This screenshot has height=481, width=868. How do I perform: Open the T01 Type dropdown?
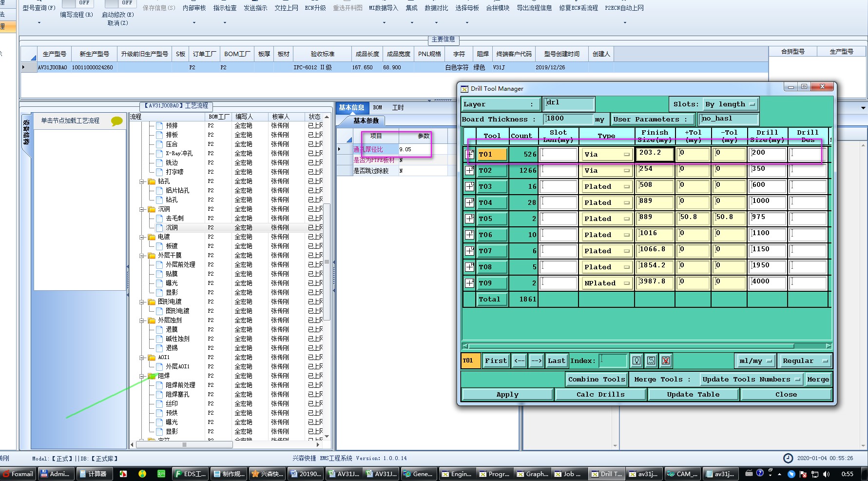(607, 155)
